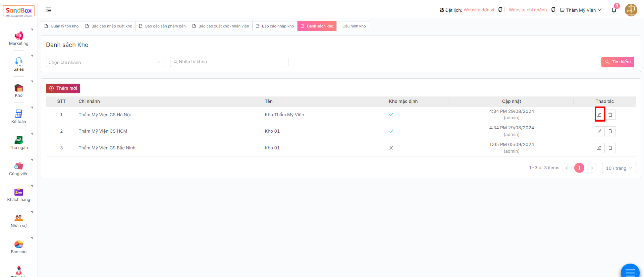The height and width of the screenshot is (277, 644).
Task: Switch to the Quản lý tồn kho tab
Action: pyautogui.click(x=62, y=26)
